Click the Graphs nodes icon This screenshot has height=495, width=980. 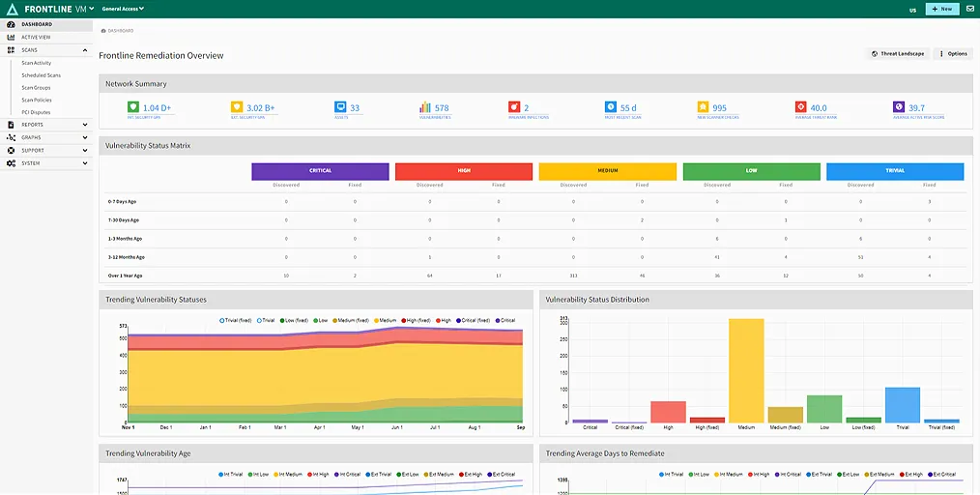11,137
